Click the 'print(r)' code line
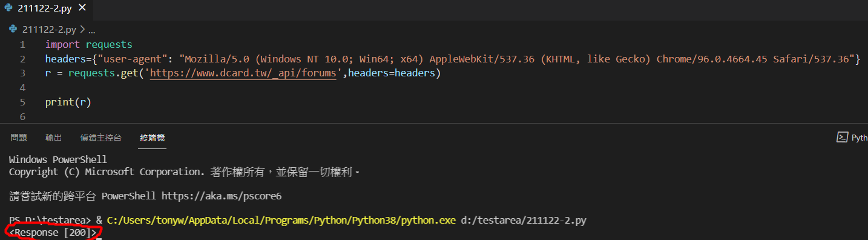The image size is (868, 240). tap(68, 102)
